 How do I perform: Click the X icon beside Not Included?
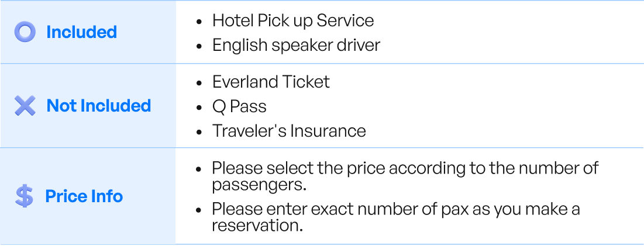pos(25,106)
